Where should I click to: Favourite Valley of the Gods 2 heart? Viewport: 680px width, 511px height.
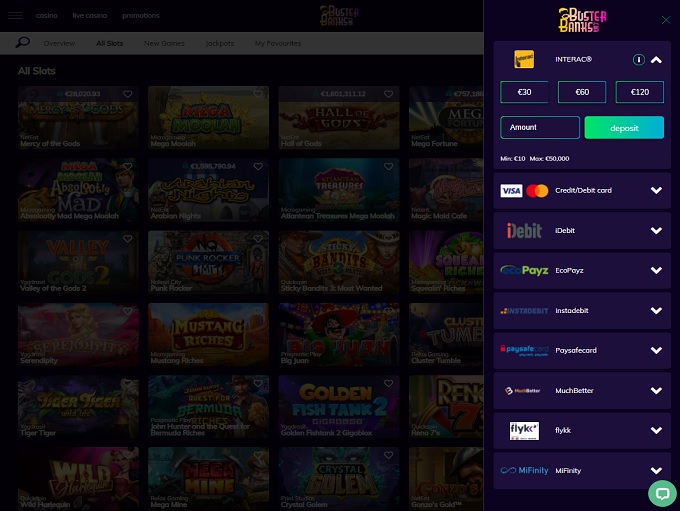click(x=128, y=239)
